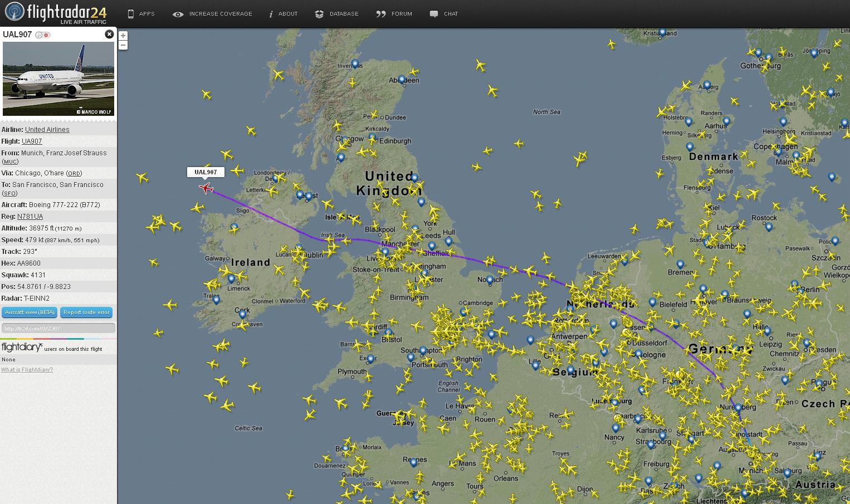850x504 pixels.
Task: Click the Aircraft view (BETA) button
Action: click(x=30, y=312)
